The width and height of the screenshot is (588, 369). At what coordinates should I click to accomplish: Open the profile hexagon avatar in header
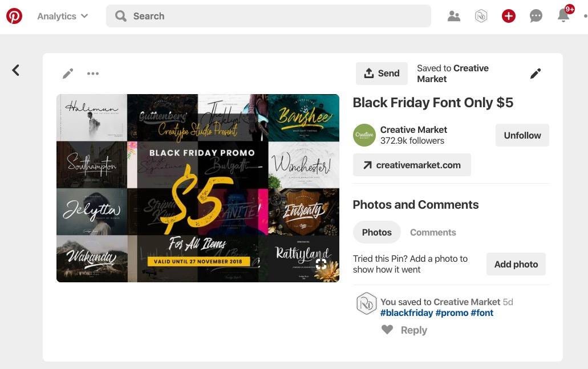point(481,16)
